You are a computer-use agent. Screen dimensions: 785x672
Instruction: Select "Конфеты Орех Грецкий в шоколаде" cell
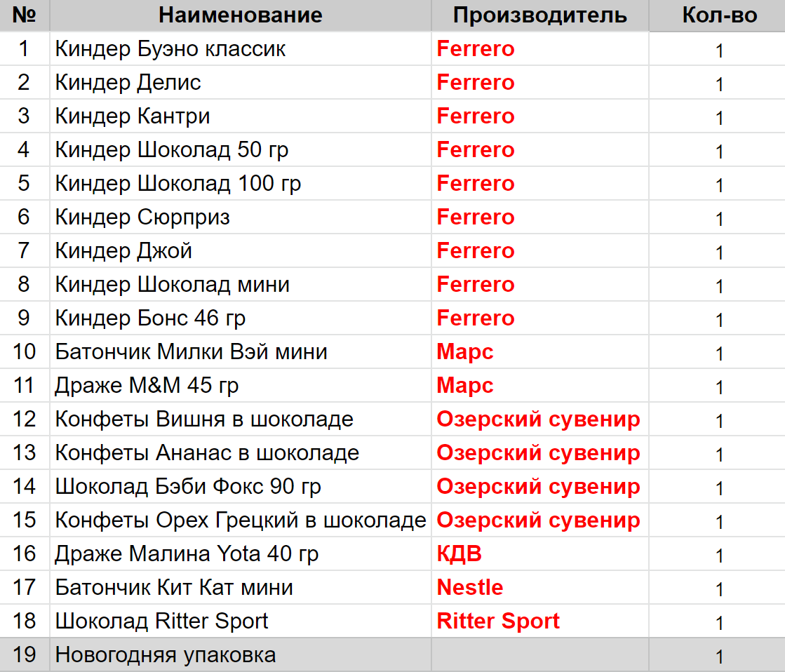pos(241,520)
